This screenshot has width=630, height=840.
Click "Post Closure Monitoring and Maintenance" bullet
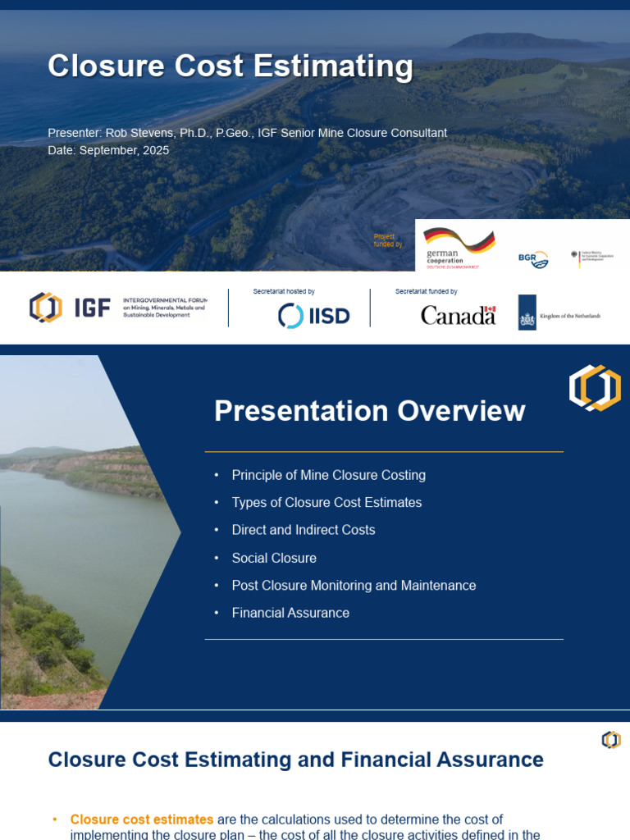(x=354, y=586)
